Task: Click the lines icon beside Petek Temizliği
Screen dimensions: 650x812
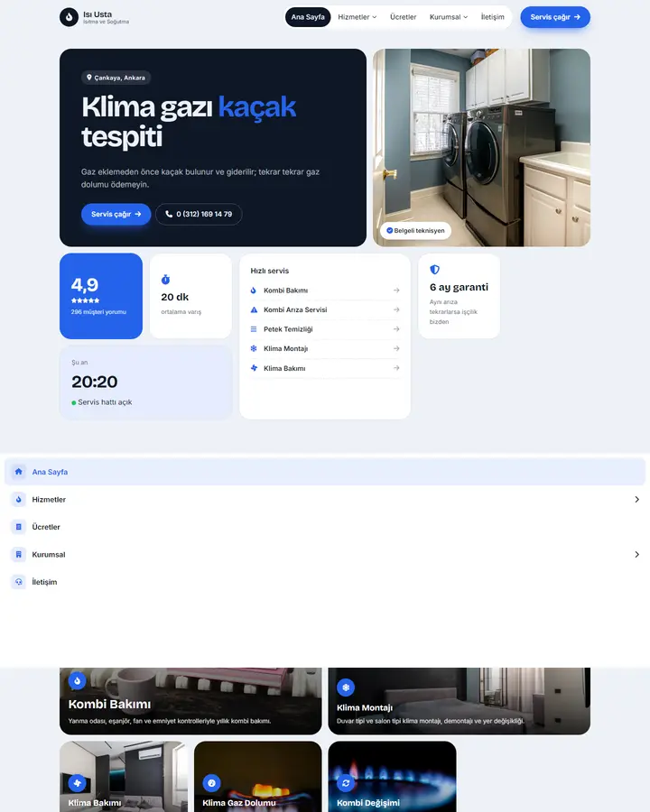Action: point(254,329)
